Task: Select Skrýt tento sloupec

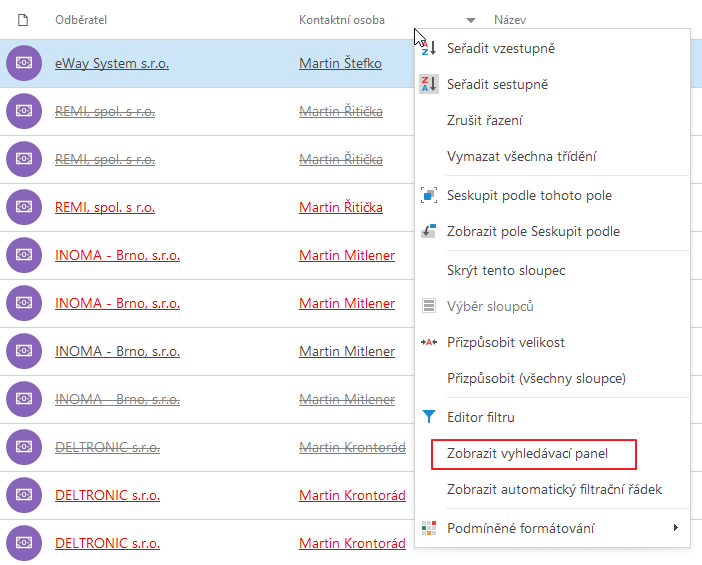Action: (x=506, y=270)
